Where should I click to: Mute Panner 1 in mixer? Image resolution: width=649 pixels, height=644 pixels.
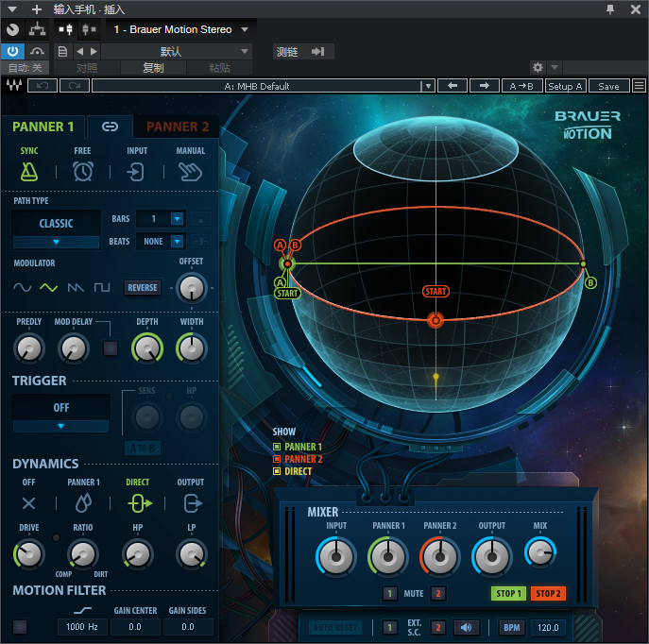click(x=389, y=594)
